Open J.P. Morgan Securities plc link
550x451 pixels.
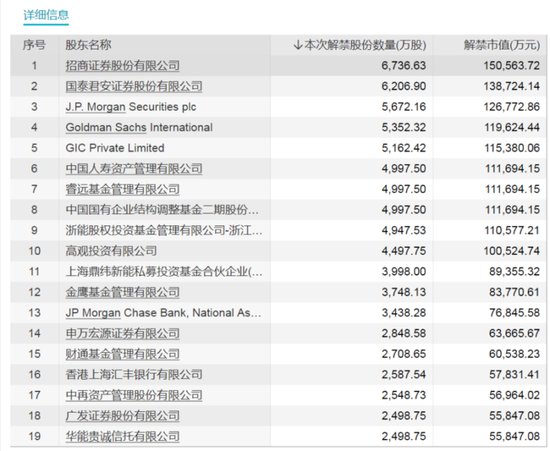131,107
